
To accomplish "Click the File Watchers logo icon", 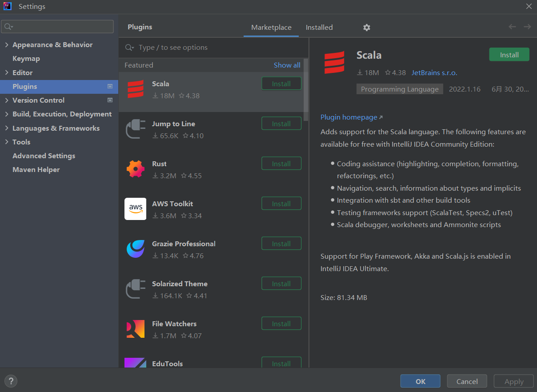I will [136, 329].
